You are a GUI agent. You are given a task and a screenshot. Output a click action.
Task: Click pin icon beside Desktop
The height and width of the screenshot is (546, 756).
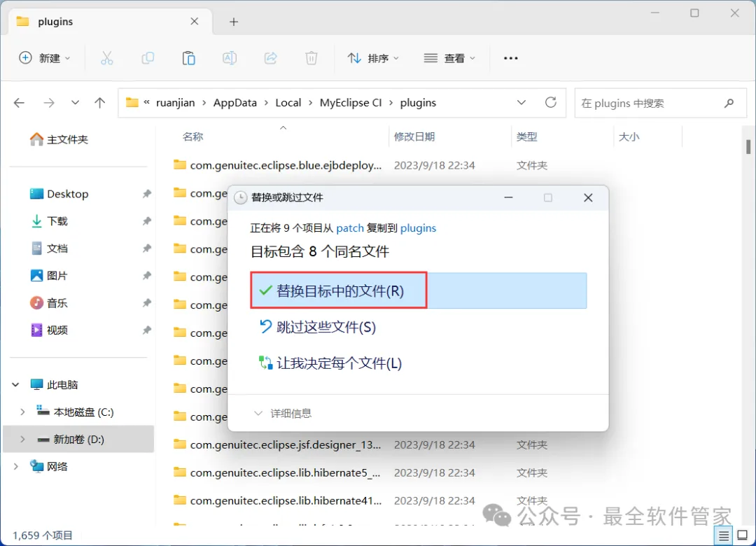click(146, 194)
